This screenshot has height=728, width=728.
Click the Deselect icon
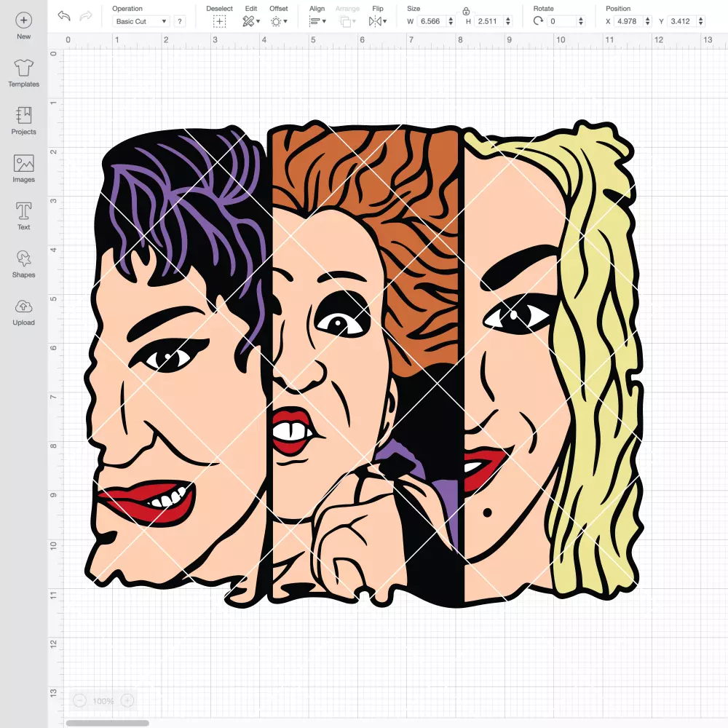[x=220, y=21]
